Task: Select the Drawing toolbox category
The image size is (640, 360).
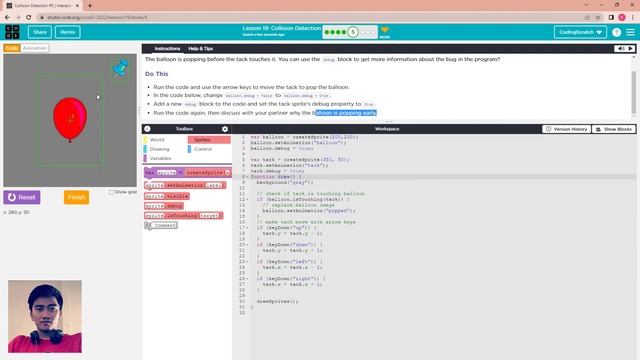Action: (x=164, y=149)
